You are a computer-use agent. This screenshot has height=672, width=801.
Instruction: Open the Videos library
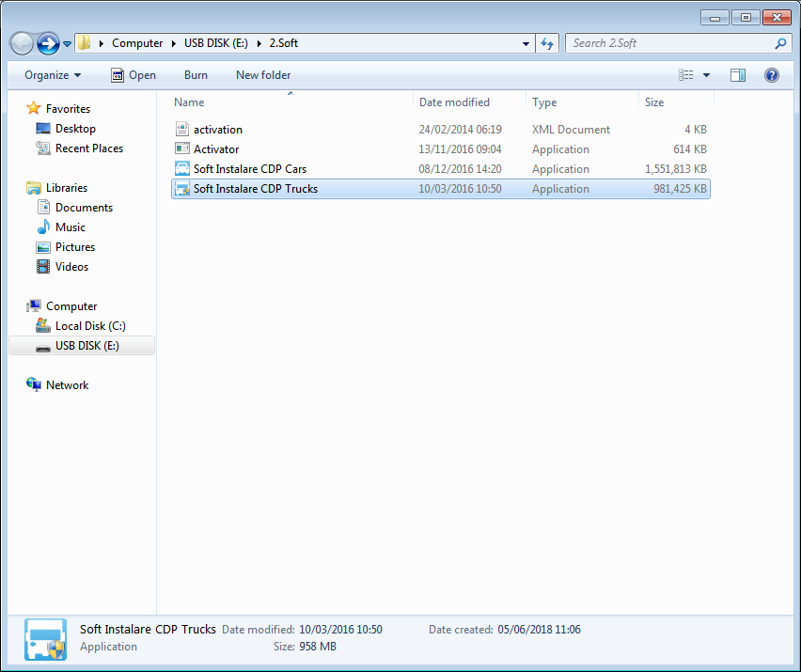coord(71,267)
